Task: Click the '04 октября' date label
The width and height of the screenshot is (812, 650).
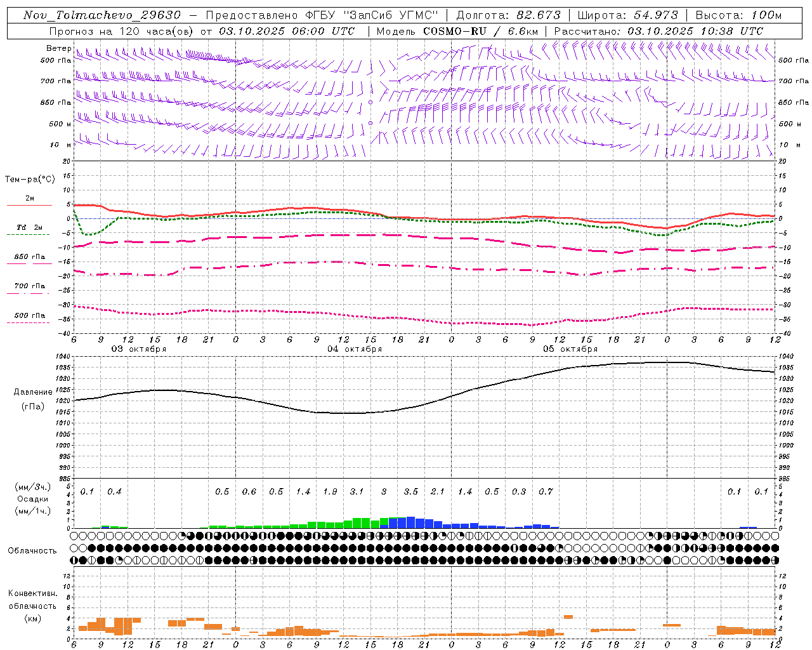Action: click(x=355, y=349)
